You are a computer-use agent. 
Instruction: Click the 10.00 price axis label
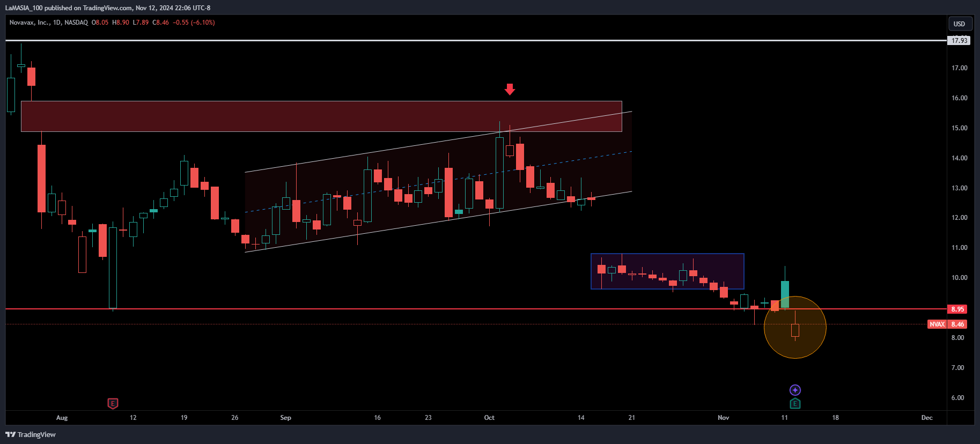(x=959, y=278)
